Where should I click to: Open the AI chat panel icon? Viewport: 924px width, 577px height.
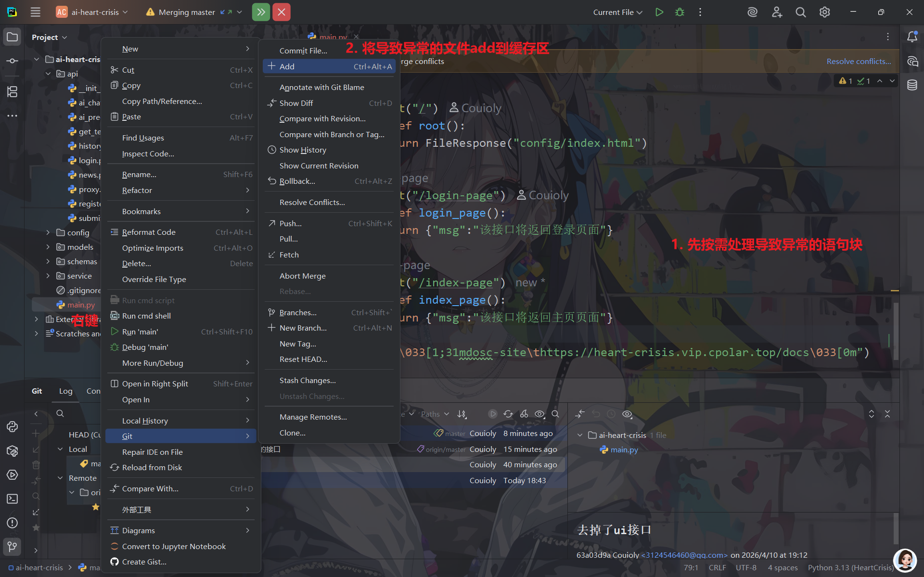(x=912, y=61)
